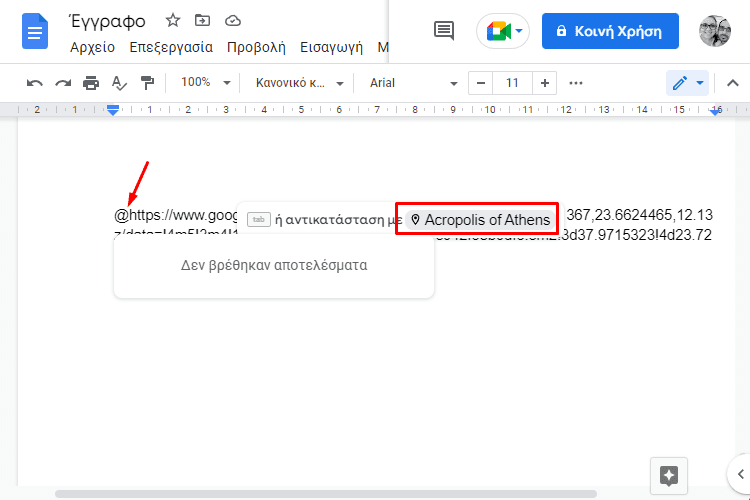The image size is (750, 500).
Task: Open the Εισαγωγή menu
Action: [331, 47]
